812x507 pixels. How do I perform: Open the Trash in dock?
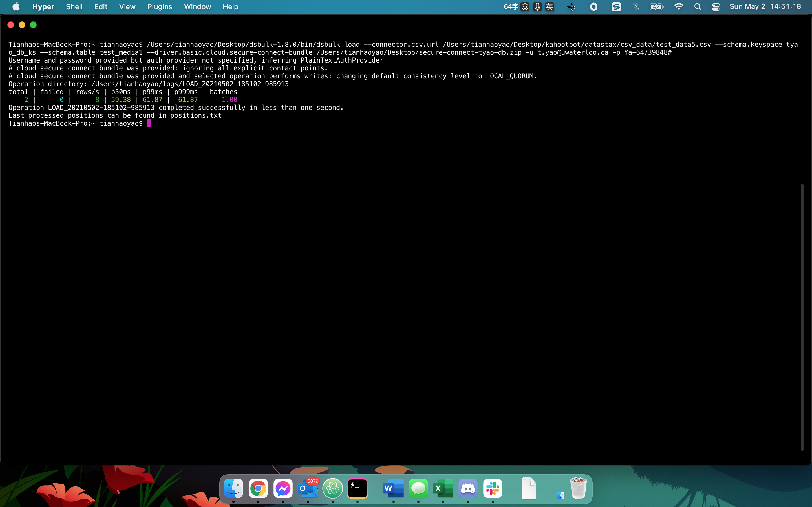(x=578, y=489)
